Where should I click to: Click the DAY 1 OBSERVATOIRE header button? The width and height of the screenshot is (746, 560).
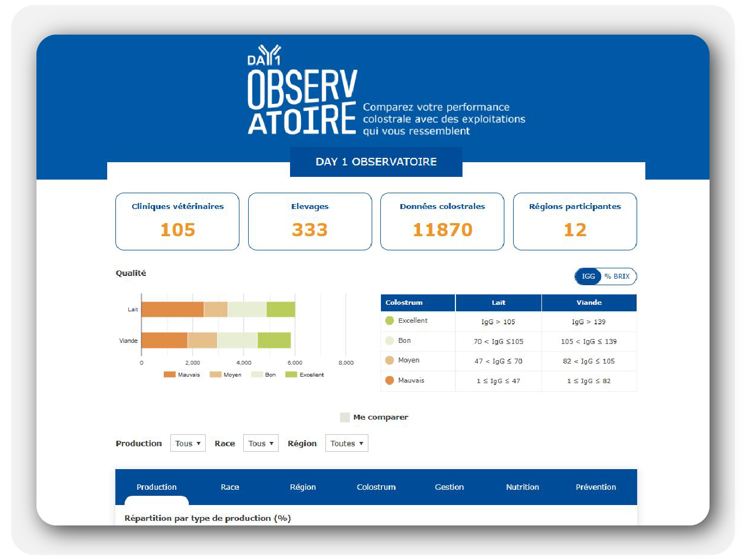pos(376,162)
